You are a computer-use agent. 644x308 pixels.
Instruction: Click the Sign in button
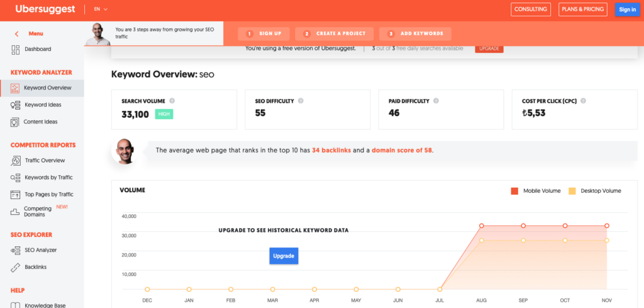[627, 9]
